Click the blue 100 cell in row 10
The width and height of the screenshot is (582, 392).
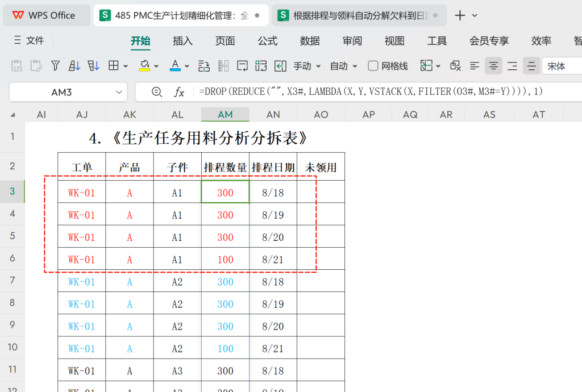coord(225,348)
